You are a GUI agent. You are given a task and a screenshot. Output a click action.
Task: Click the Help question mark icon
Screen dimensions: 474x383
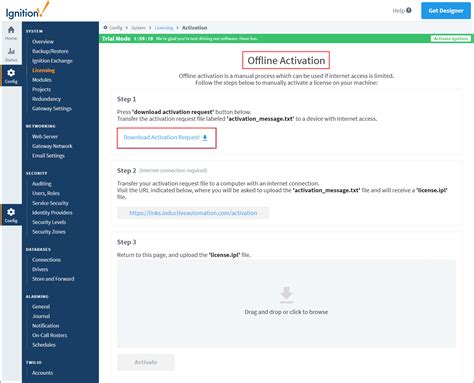point(409,10)
